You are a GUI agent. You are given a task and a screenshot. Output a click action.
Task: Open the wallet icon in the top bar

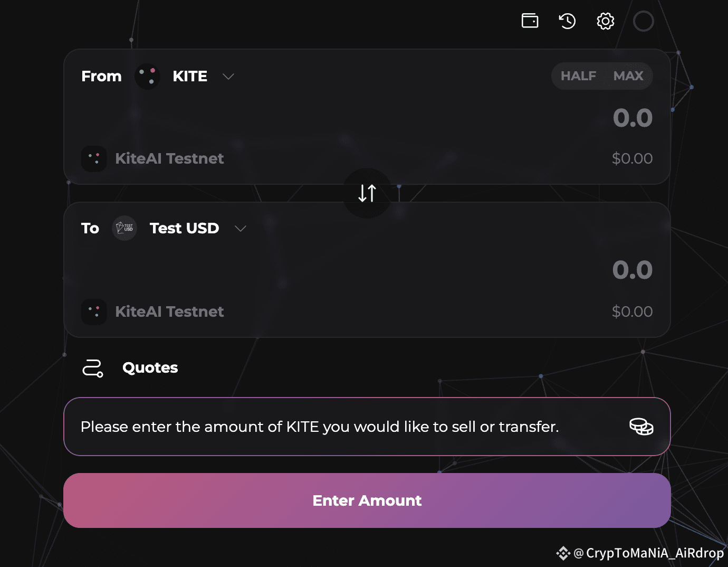point(530,21)
